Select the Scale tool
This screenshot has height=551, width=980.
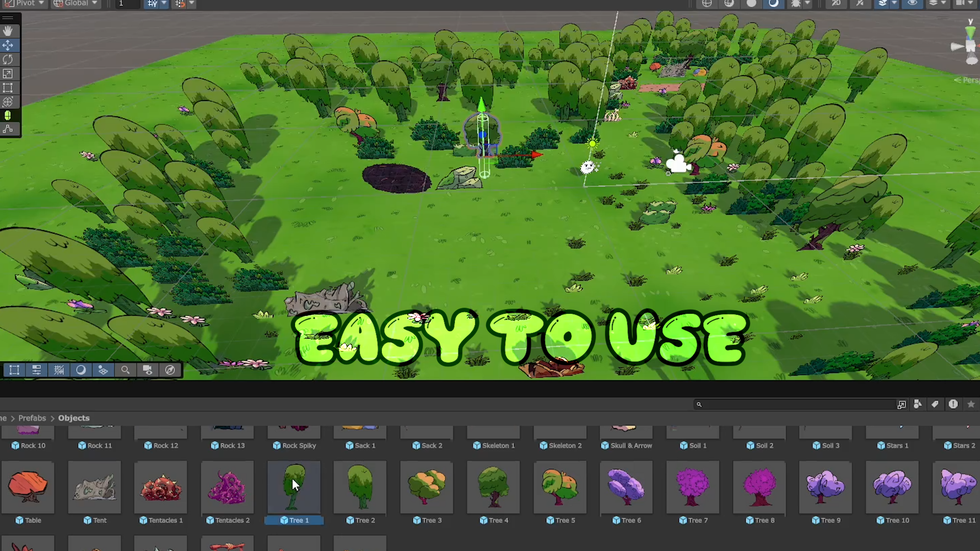point(8,74)
